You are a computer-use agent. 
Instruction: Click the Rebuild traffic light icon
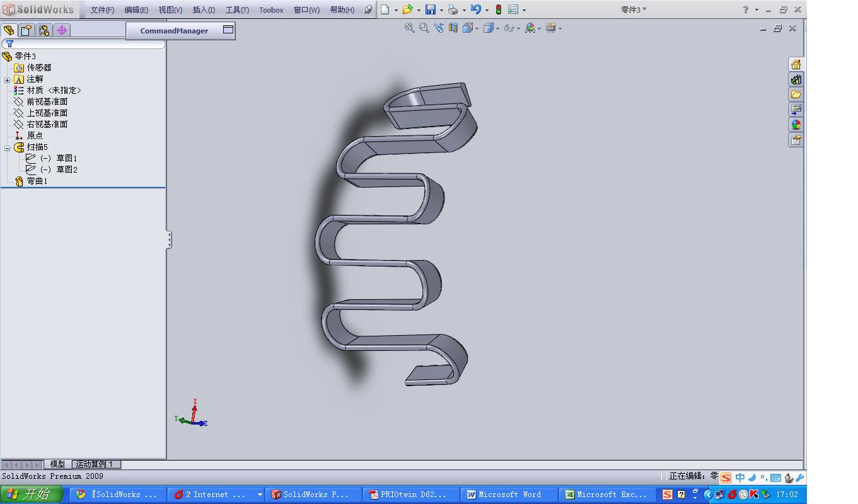point(498,9)
